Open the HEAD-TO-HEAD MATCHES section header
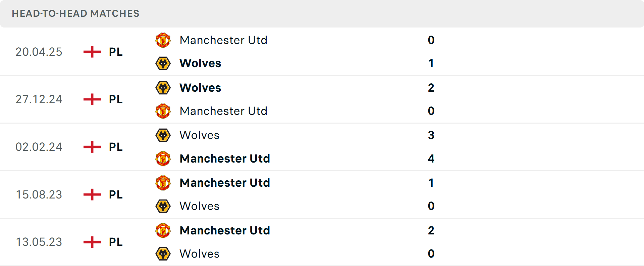This screenshot has width=644, height=266. click(75, 13)
